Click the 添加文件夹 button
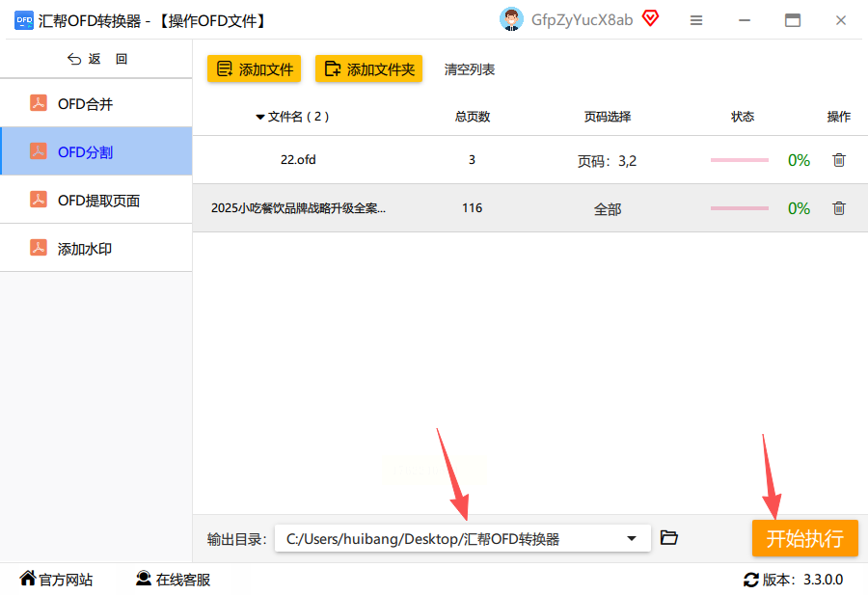This screenshot has height=595, width=868. coord(368,68)
